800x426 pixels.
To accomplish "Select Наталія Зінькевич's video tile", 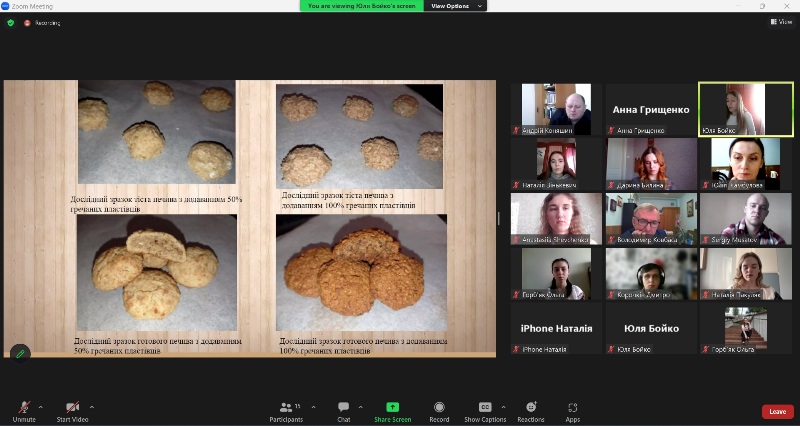I will [x=556, y=164].
